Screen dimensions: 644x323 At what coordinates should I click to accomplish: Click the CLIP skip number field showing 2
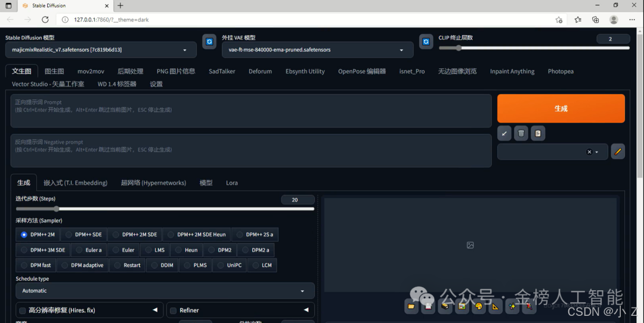pyautogui.click(x=613, y=39)
